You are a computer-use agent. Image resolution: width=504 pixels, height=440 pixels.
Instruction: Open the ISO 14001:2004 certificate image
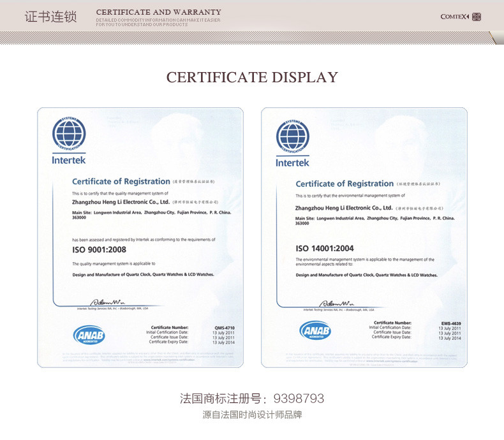[x=364, y=237]
